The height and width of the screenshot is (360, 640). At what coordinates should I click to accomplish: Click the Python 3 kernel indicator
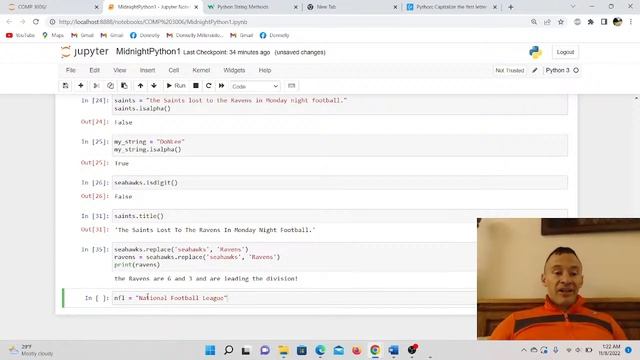pos(562,70)
